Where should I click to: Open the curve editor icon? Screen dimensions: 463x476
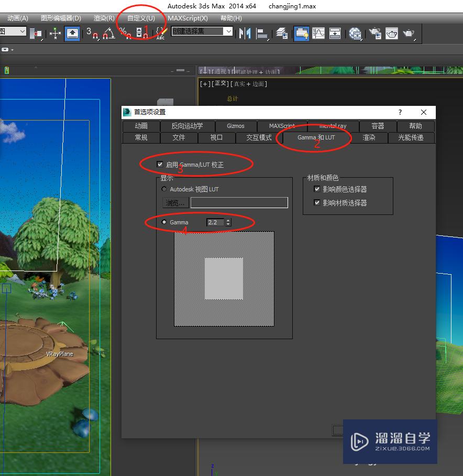pyautogui.click(x=318, y=33)
